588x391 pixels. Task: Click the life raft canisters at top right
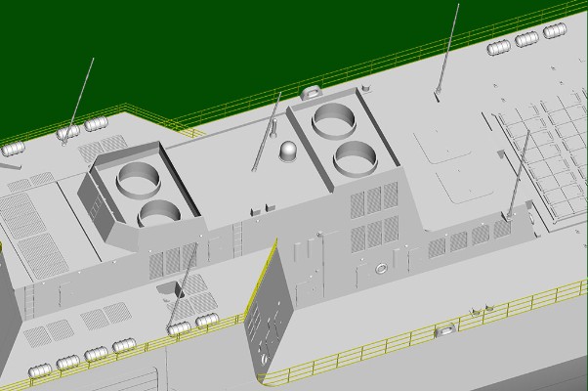pyautogui.click(x=525, y=39)
